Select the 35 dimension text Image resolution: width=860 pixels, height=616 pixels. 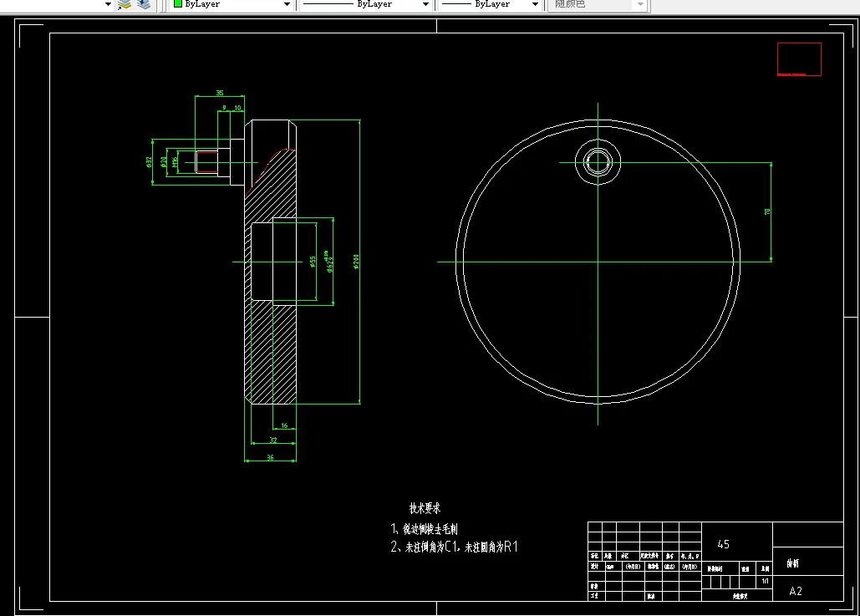tap(220, 93)
